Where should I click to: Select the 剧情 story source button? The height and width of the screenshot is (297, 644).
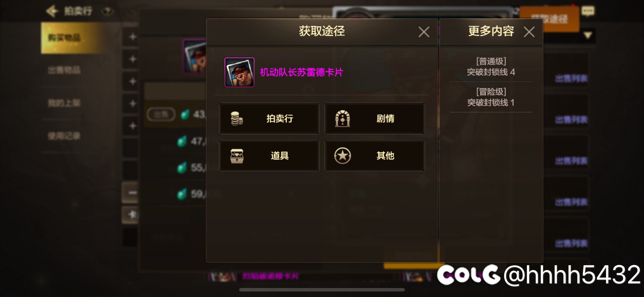click(375, 119)
